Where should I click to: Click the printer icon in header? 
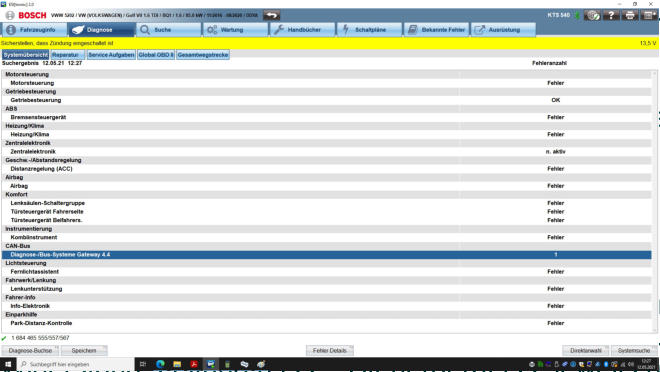tap(630, 16)
